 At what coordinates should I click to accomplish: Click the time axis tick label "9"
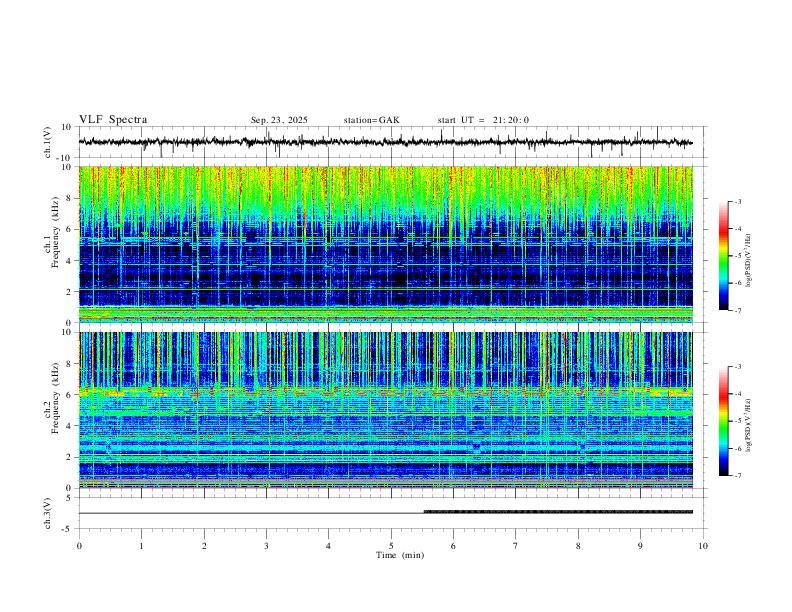click(x=640, y=546)
